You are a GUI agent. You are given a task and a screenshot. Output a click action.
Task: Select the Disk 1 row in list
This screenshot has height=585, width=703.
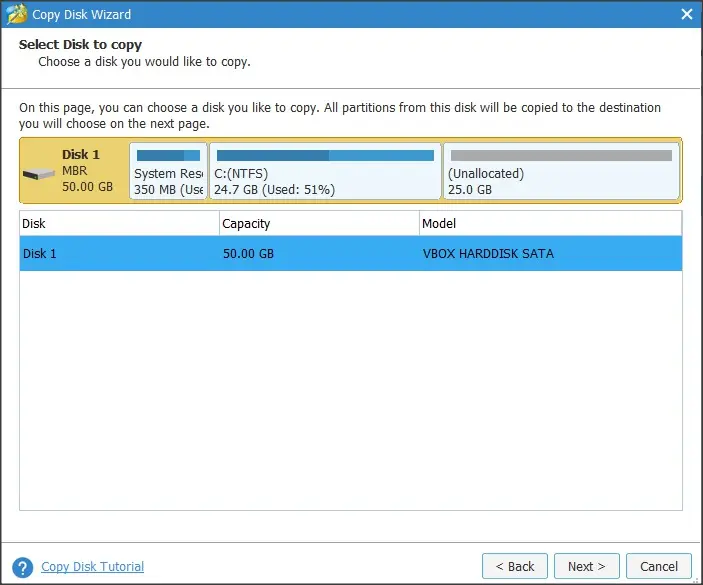pos(351,253)
